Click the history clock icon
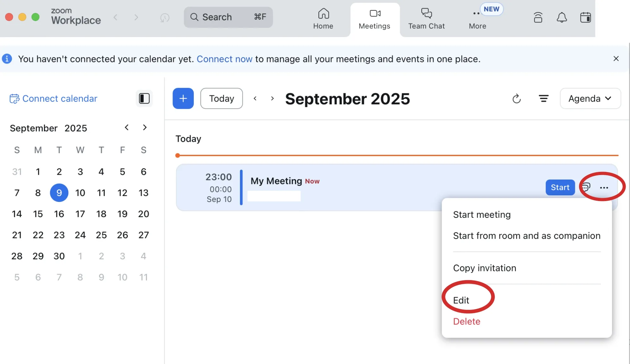Image resolution: width=630 pixels, height=364 pixels. coord(165,17)
